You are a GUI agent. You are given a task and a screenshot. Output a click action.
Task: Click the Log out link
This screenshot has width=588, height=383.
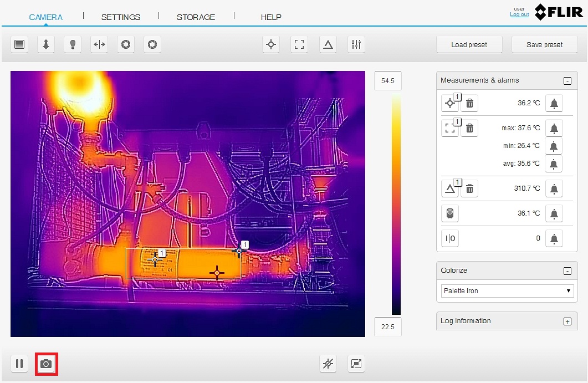[519, 14]
